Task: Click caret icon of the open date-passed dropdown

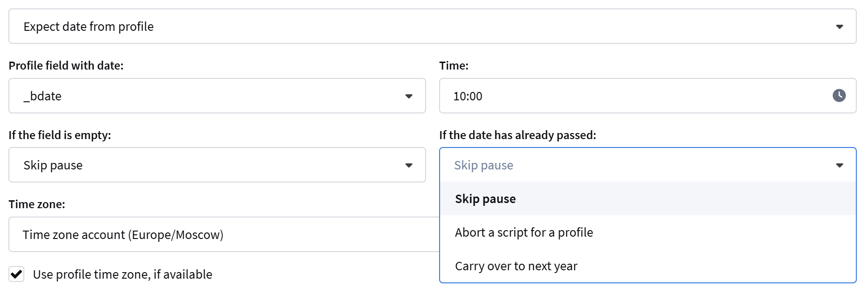Action: point(840,165)
